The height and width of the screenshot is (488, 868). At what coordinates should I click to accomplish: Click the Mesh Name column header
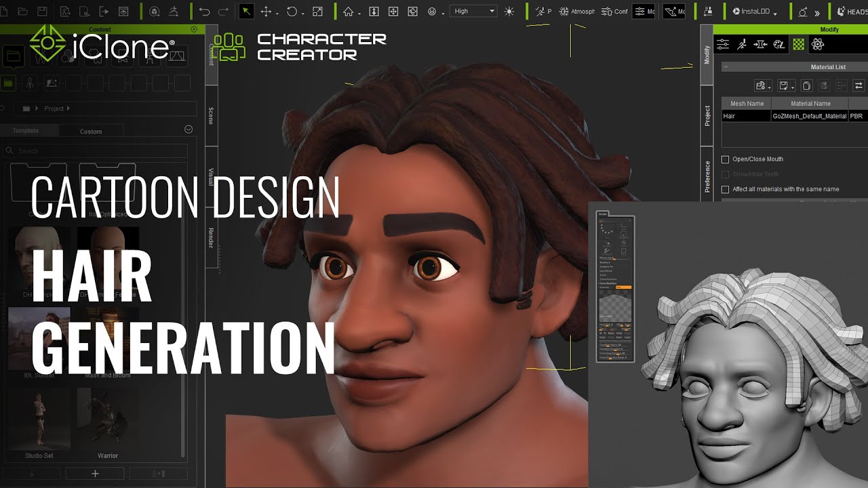click(747, 104)
